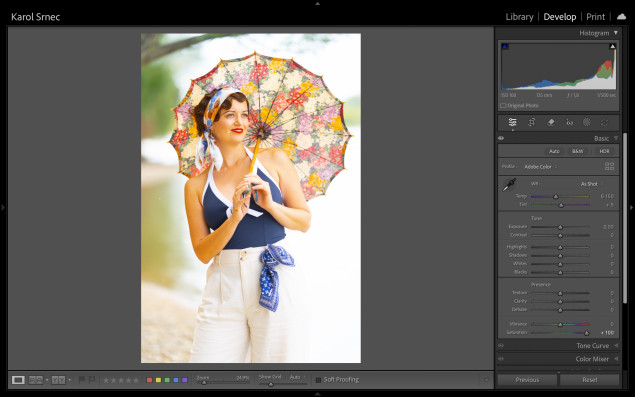The width and height of the screenshot is (635, 397).
Task: Pick the White Balance Selector eyedropper
Action: (509, 185)
